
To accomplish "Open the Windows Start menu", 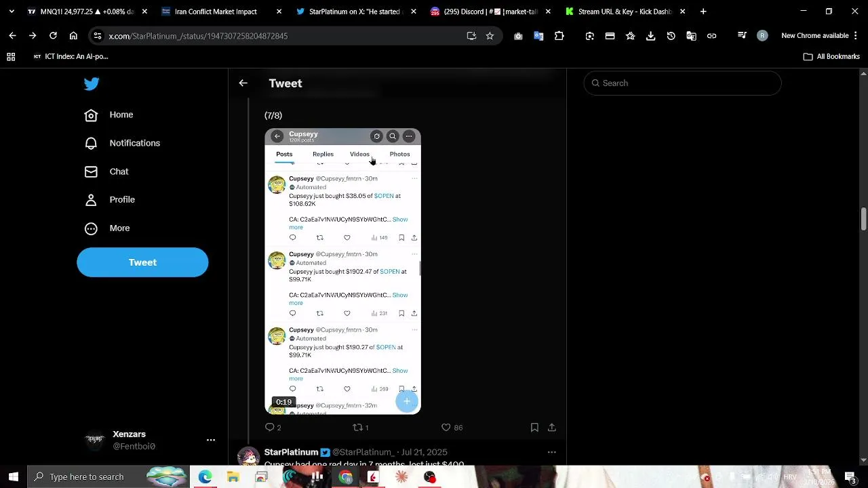I will pos(14,476).
